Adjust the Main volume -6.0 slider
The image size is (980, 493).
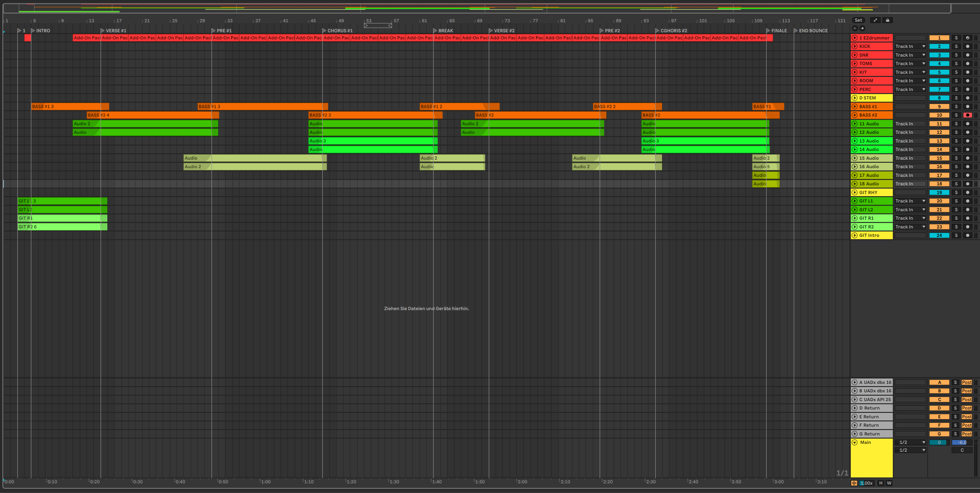click(x=962, y=442)
